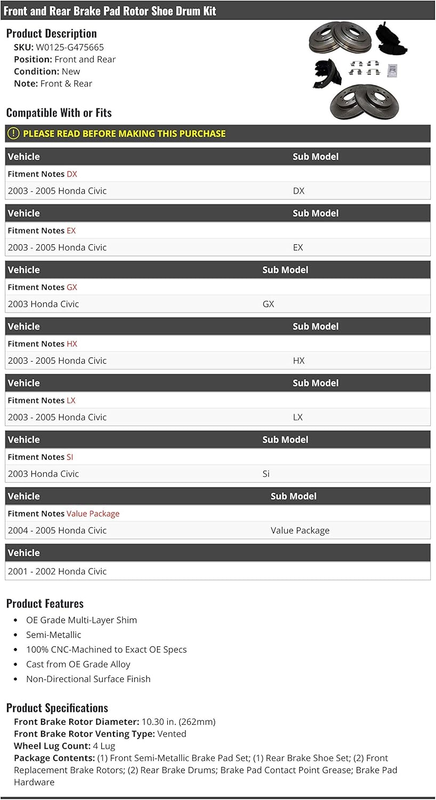Click the warning icon beside PLEASE READ banner
This screenshot has height=800, width=436.
point(14,134)
